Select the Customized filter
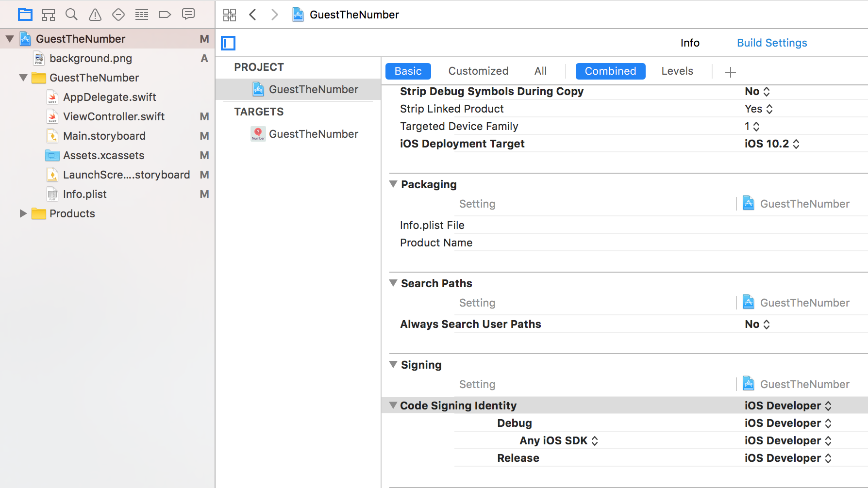This screenshot has height=488, width=868. point(478,71)
